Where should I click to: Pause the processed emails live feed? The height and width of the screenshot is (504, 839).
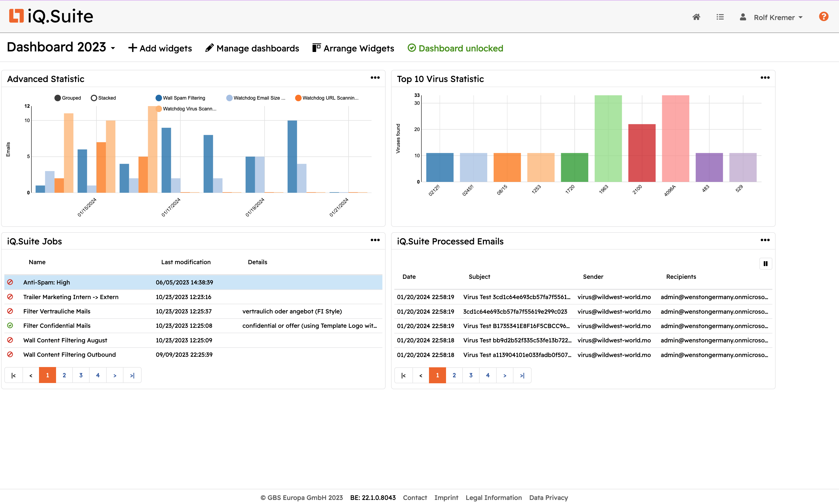coord(765,264)
